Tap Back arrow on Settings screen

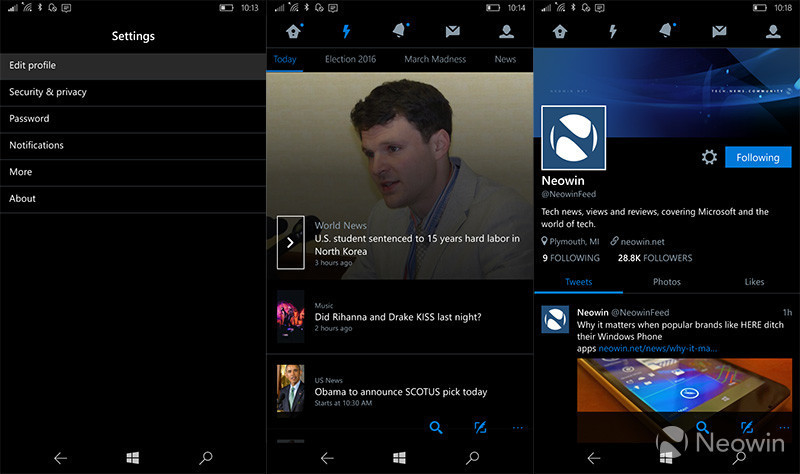(x=60, y=458)
